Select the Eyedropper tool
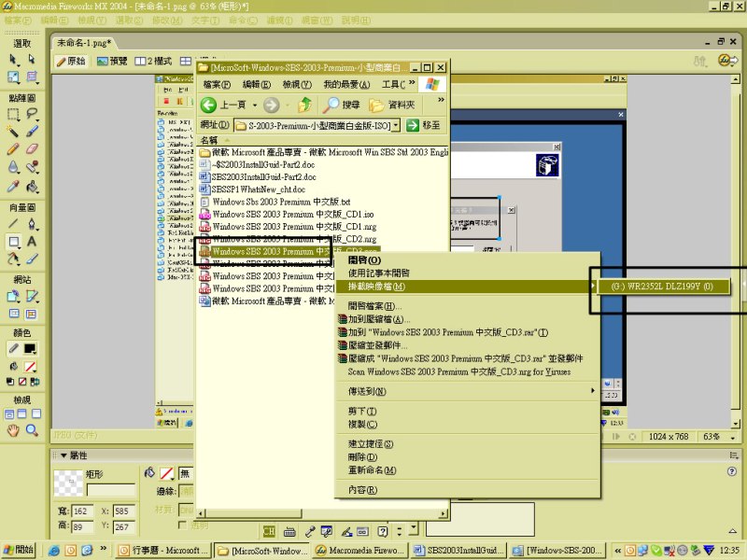The image size is (747, 560). 13,186
